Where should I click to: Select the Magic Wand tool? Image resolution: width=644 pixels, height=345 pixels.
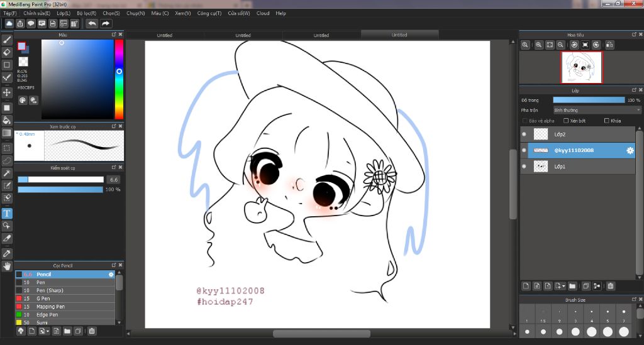pos(7,173)
